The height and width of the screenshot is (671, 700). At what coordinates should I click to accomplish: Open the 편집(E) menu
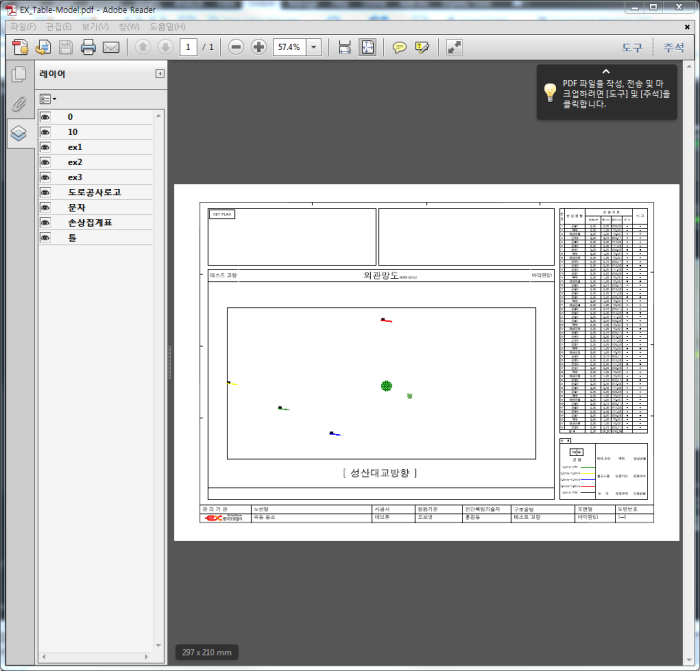(58, 27)
